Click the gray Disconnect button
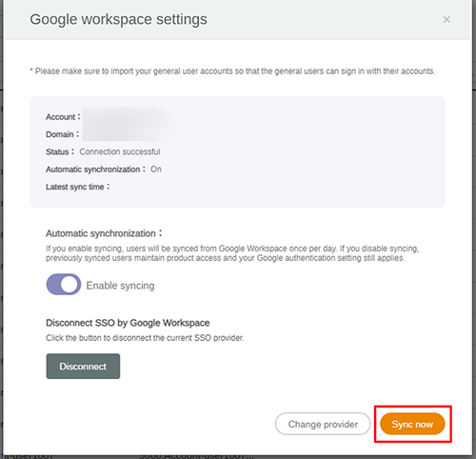The height and width of the screenshot is (459, 476). pos(83,367)
